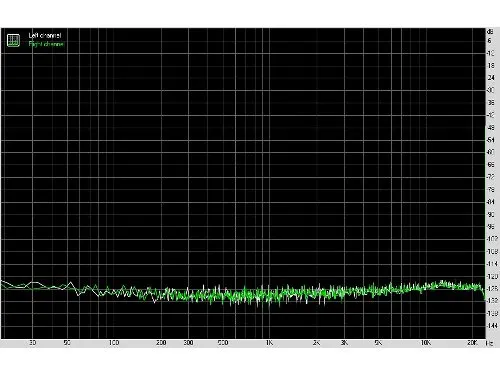This screenshot has width=500, height=375.
Task: Select the Left channel legend entry
Action: click(x=45, y=35)
